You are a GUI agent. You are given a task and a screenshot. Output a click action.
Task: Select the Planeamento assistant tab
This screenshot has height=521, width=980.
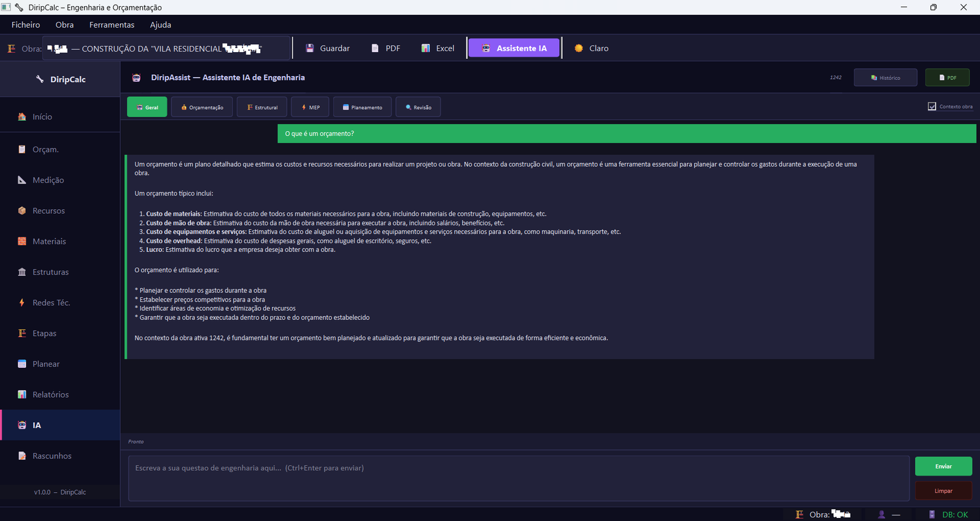pyautogui.click(x=363, y=107)
